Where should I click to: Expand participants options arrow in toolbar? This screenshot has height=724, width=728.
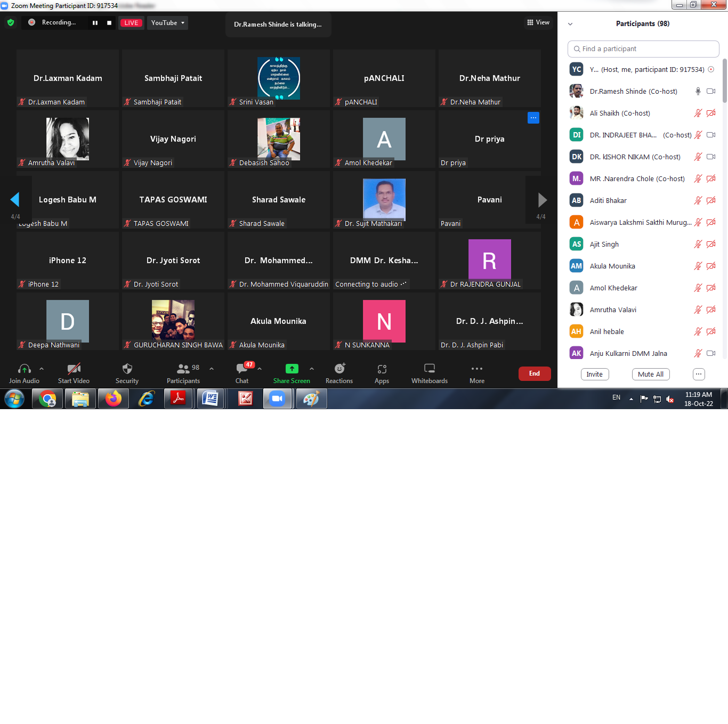[x=212, y=369]
